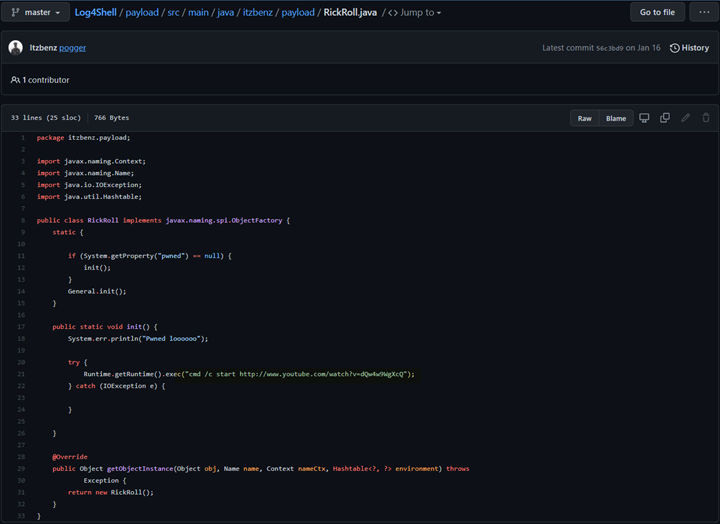The image size is (720, 524).
Task: Click the RickRoll.java file name in breadcrumb
Action: coord(350,12)
